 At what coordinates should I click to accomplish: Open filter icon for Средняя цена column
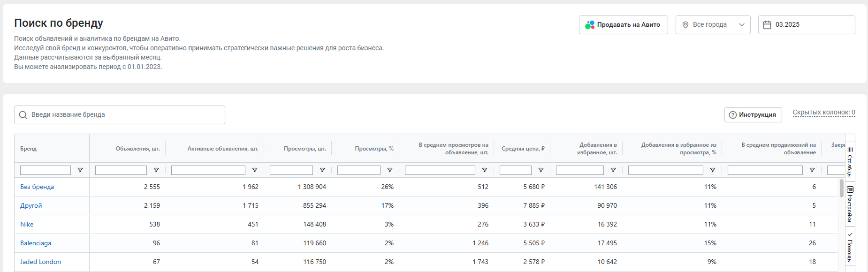click(541, 170)
